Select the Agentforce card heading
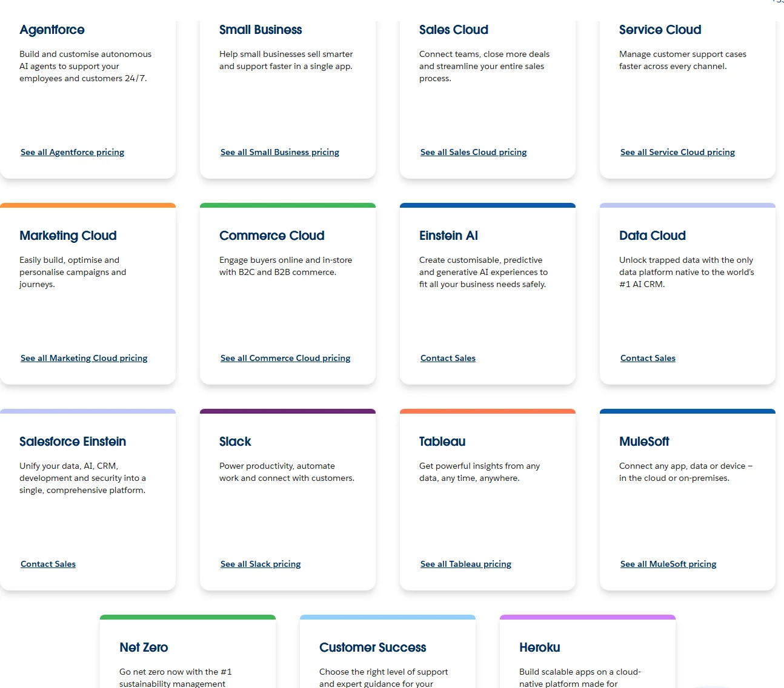Viewport: 784px width, 688px height. click(x=52, y=30)
